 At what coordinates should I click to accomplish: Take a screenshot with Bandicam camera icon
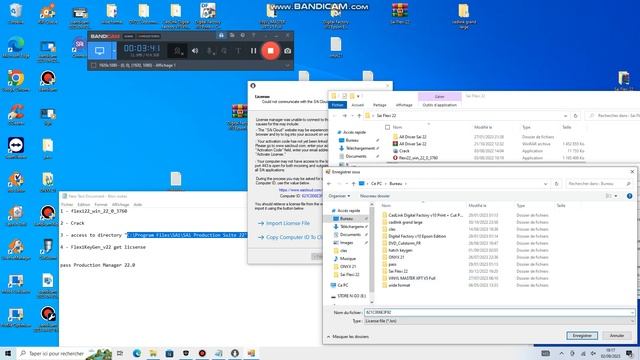(x=288, y=51)
